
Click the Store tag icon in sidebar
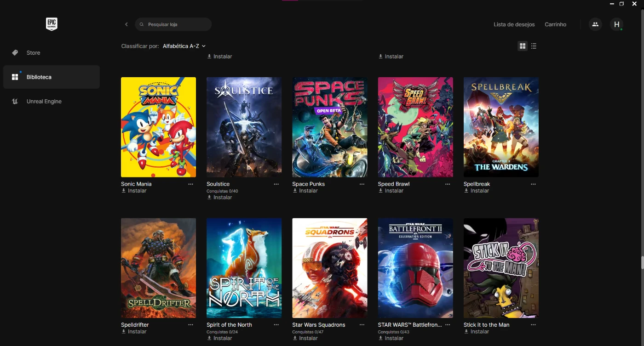tap(15, 53)
